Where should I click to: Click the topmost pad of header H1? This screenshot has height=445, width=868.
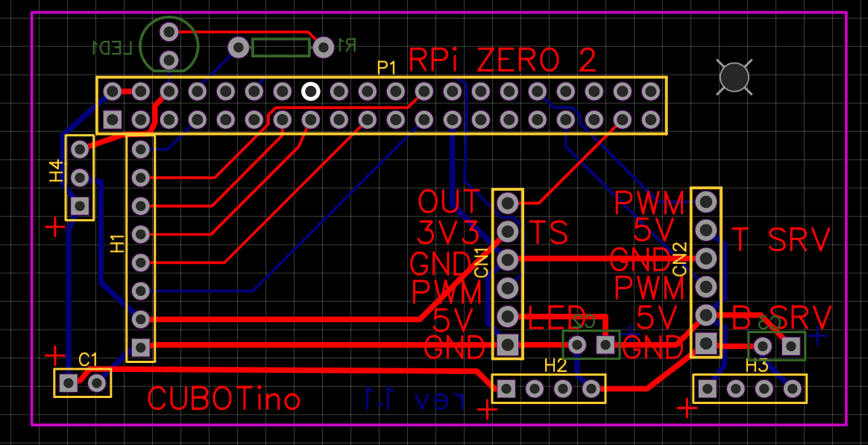coord(141,148)
